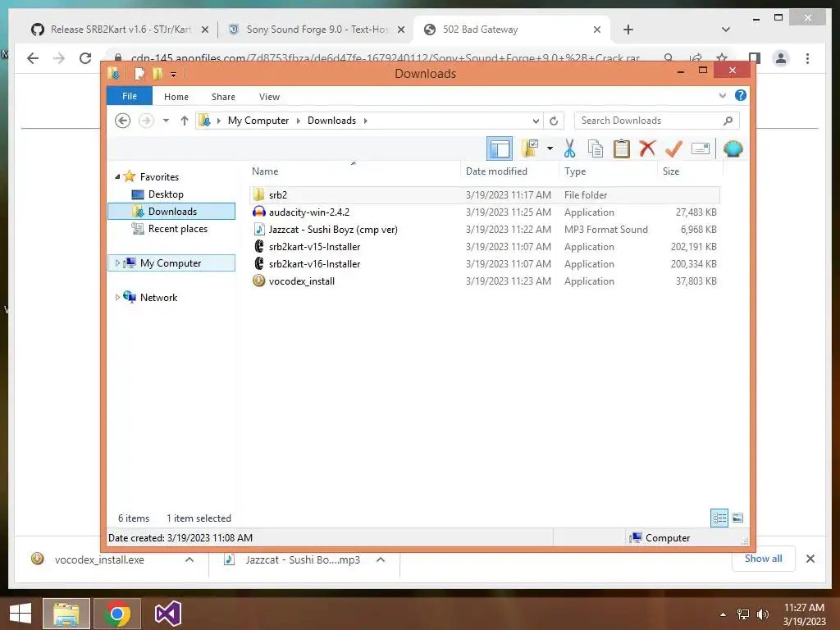Select the Network item in sidebar
The image size is (840, 630).
pyautogui.click(x=158, y=297)
